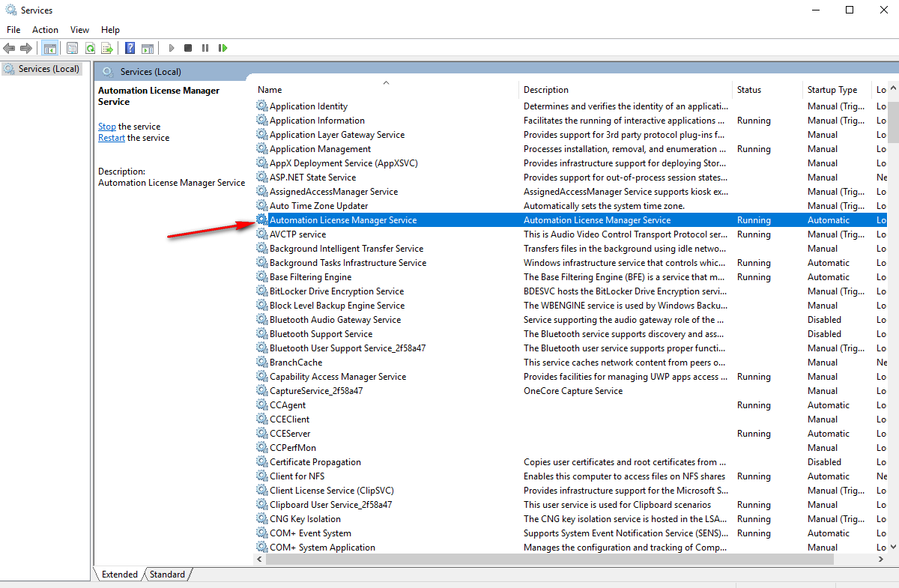Click the Stop the service link
The width and height of the screenshot is (899, 588).
click(107, 127)
